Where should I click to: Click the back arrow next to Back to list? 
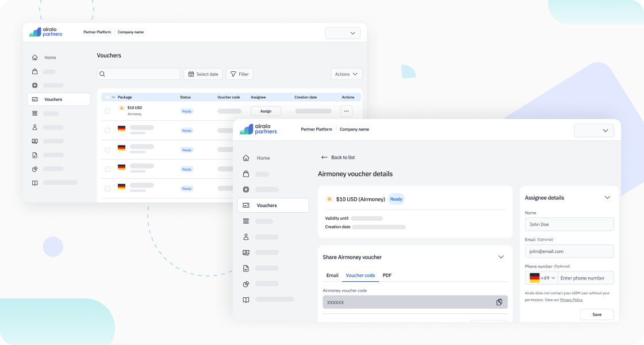point(324,158)
